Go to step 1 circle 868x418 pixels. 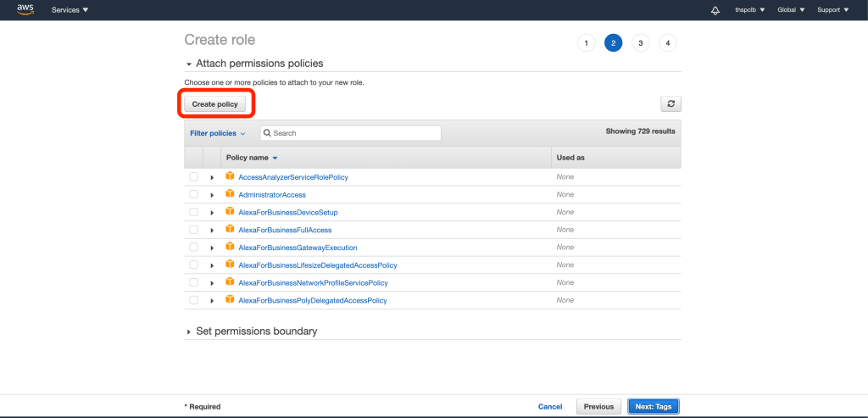pos(586,43)
